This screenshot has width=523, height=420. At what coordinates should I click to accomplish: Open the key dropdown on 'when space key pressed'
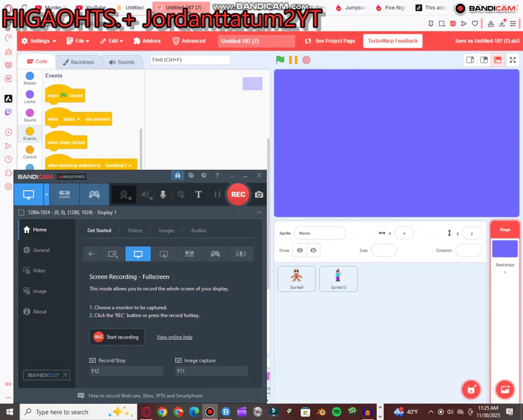tap(71, 119)
